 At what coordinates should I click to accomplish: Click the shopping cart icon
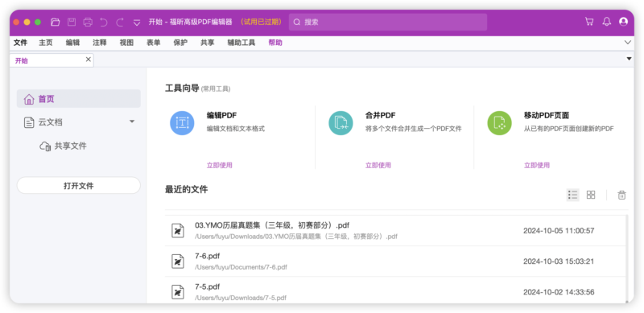tap(589, 22)
